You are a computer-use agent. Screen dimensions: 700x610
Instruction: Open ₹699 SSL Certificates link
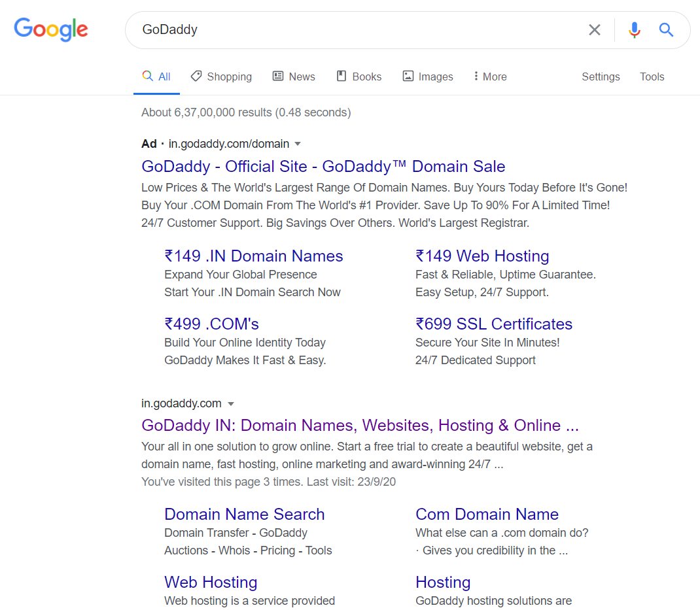(x=494, y=324)
